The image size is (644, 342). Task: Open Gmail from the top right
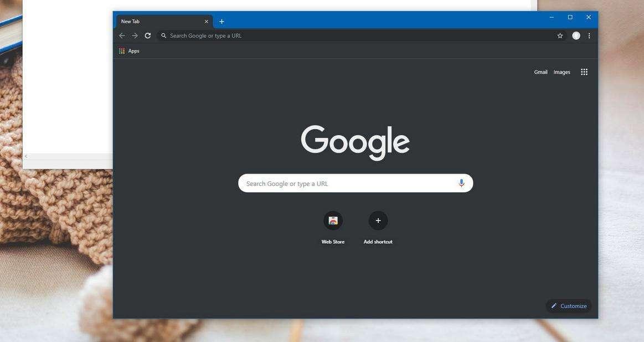(x=540, y=72)
